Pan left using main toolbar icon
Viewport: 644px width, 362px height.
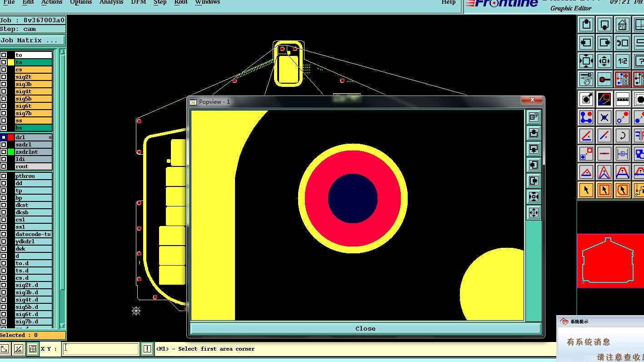(586, 43)
